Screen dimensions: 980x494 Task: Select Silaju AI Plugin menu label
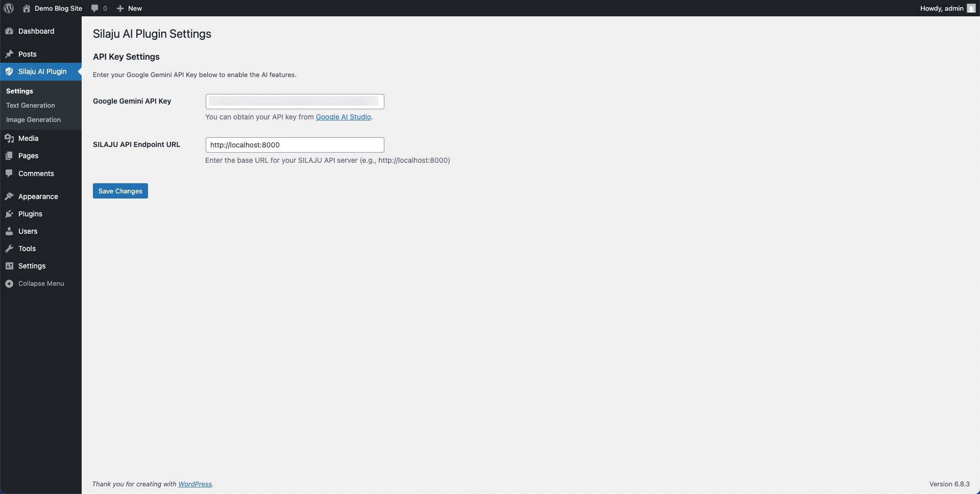coord(42,71)
